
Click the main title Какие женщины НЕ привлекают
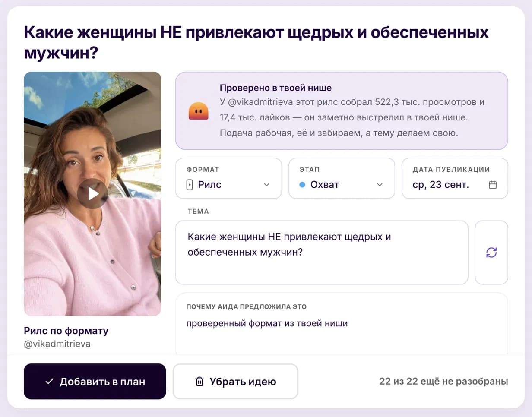pyautogui.click(x=256, y=43)
